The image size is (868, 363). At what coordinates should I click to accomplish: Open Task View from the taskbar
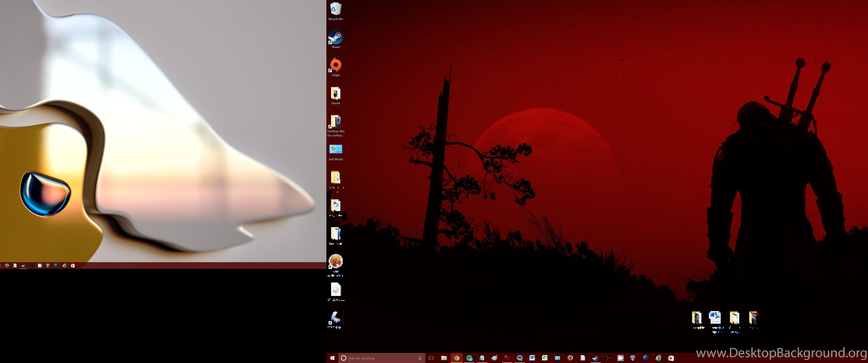[x=431, y=358]
